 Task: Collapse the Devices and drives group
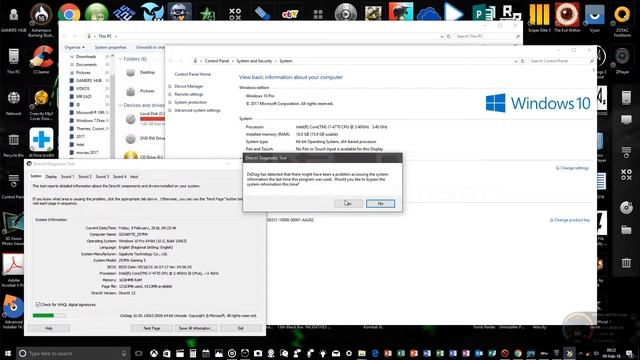coord(120,105)
